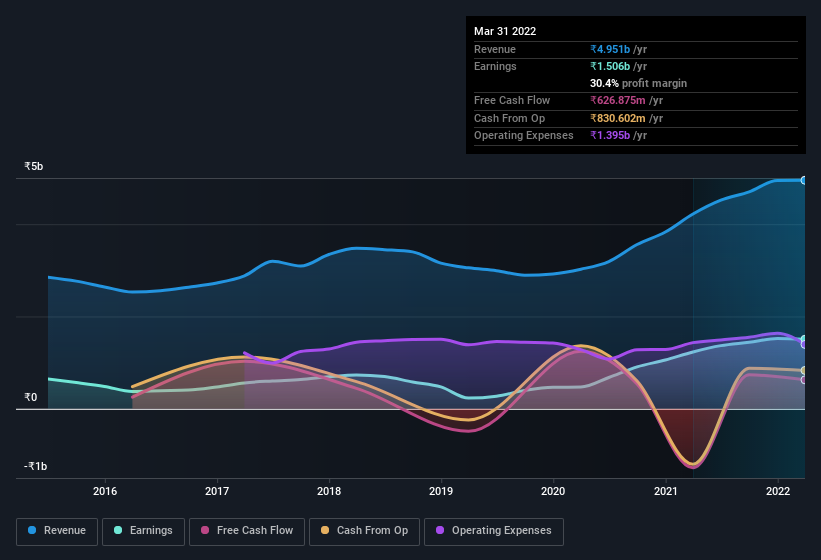This screenshot has height=560, width=821.
Task: Click the blue Revenue endpoint marker
Action: tap(803, 180)
